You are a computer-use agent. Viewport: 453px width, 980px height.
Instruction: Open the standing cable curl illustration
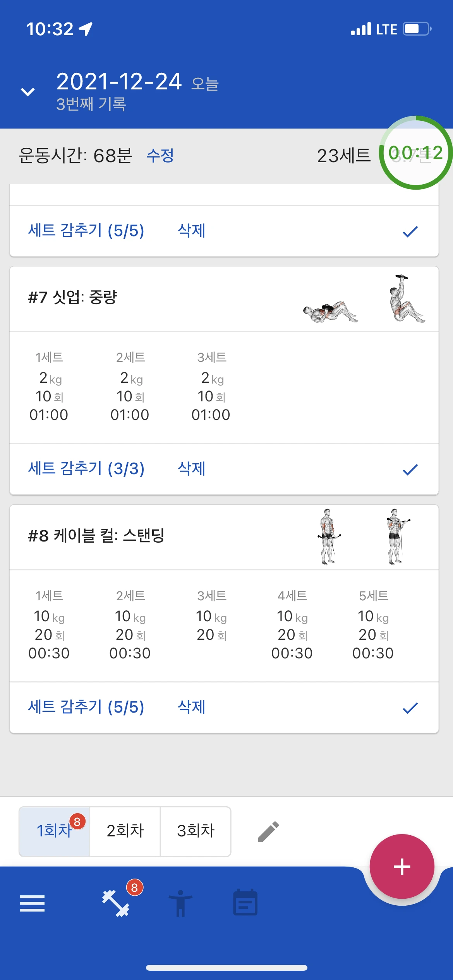(x=364, y=537)
